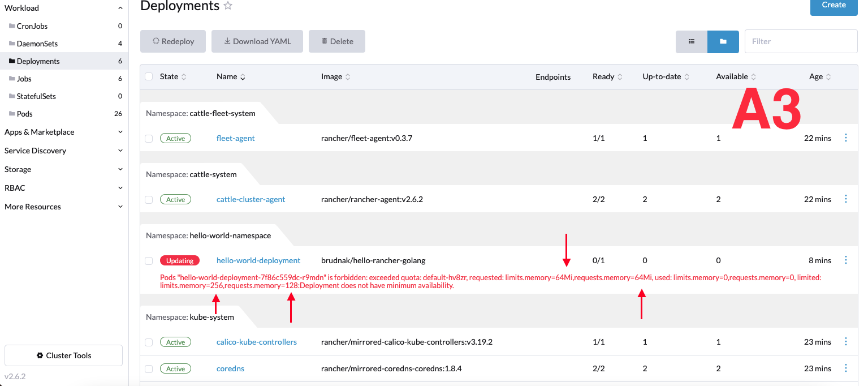Open kebab menu for hello-world-deployment

(846, 260)
